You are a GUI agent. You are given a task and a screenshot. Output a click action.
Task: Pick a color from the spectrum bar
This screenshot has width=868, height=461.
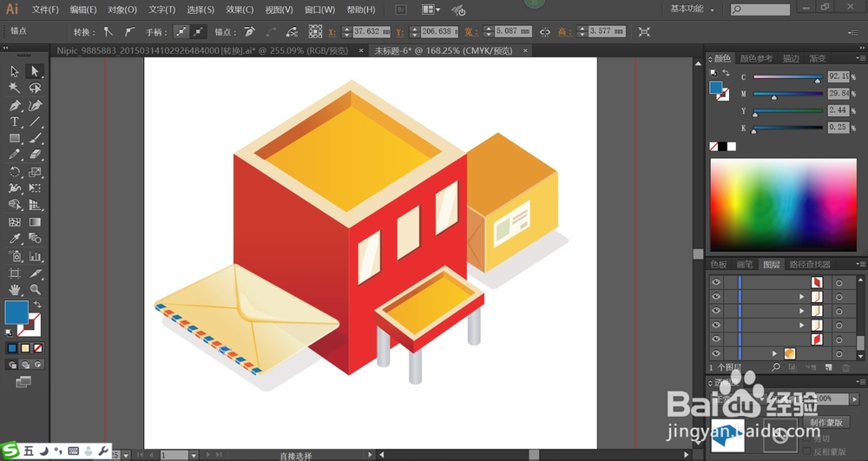pyautogui.click(x=783, y=204)
